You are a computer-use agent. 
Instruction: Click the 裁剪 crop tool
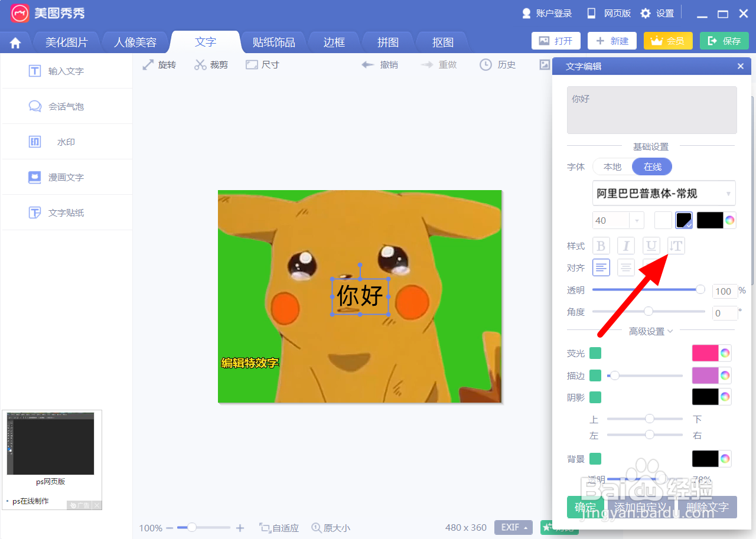click(211, 65)
